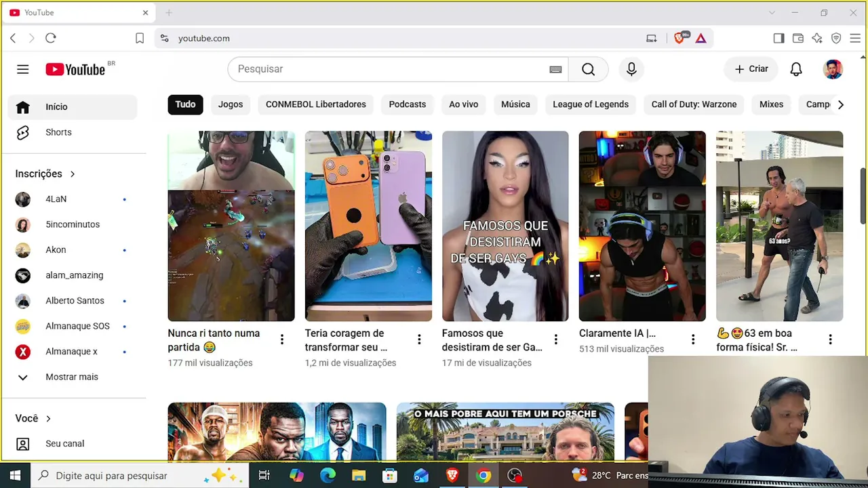
Task: Open a new browser tab
Action: click(x=169, y=13)
